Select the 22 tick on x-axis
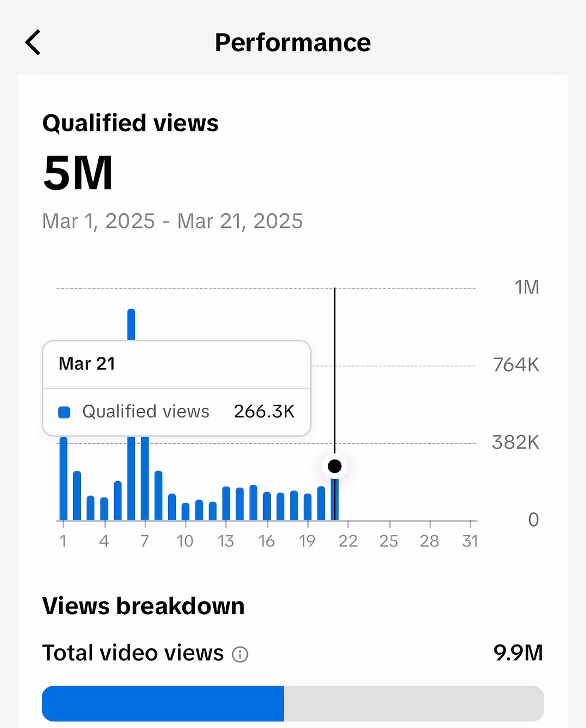 coord(348,541)
